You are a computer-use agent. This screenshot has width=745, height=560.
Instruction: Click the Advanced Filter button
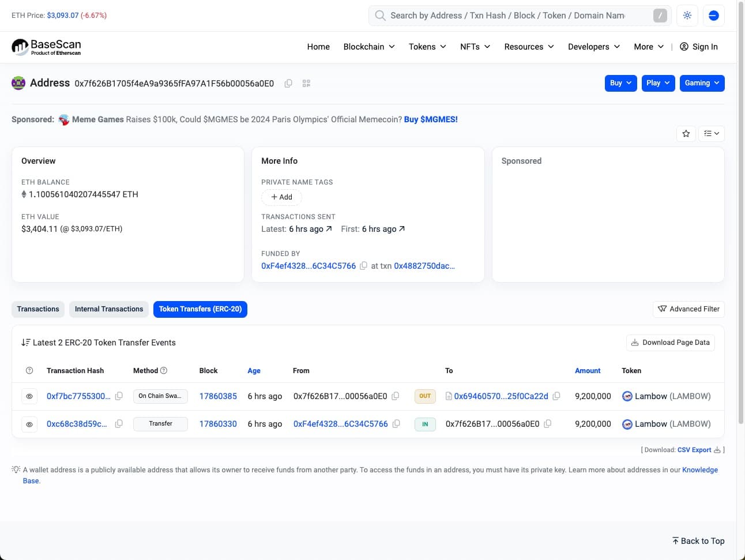[x=688, y=309]
